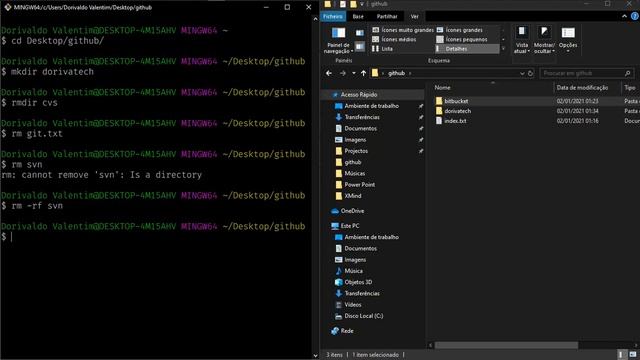Click the Properties icon in quick access toolbar
This screenshot has width=640, height=360.
coord(343,4)
